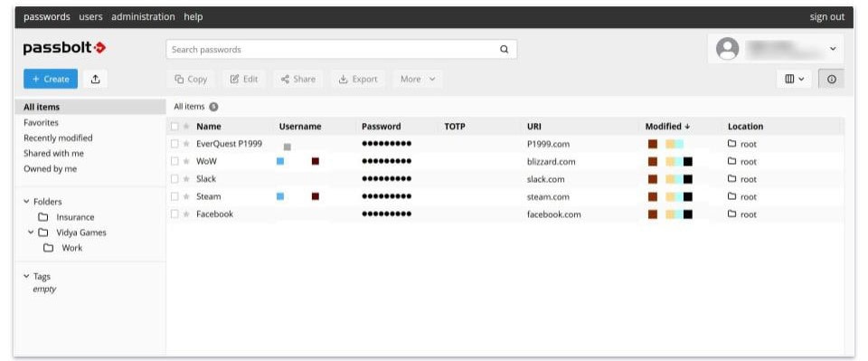This screenshot has height=361, width=868.
Task: Tick the select-all checkbox in table header
Action: point(175,127)
